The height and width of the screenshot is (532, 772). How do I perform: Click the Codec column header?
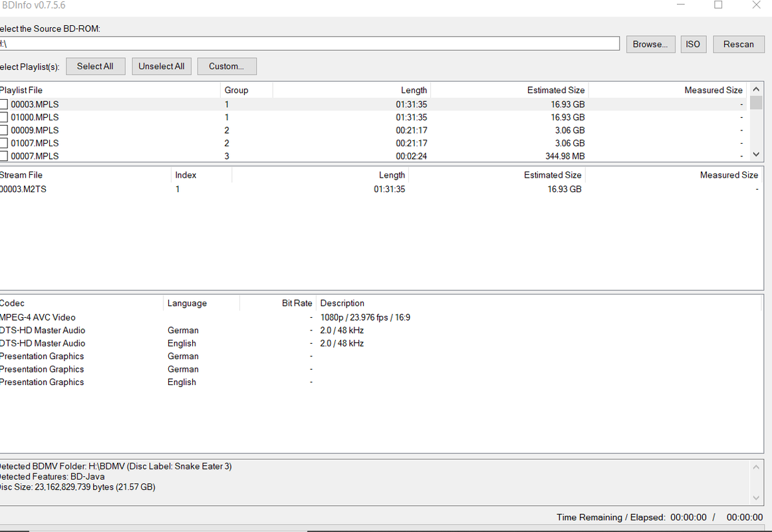click(81, 303)
